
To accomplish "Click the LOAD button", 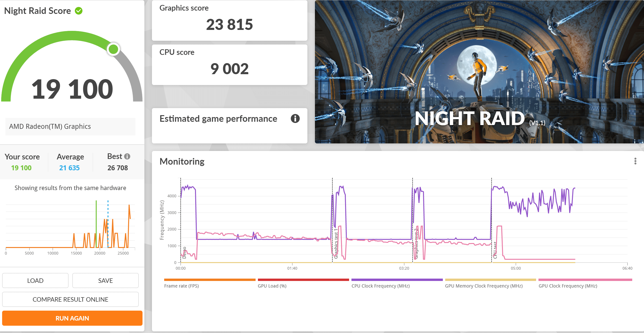I will [x=35, y=280].
